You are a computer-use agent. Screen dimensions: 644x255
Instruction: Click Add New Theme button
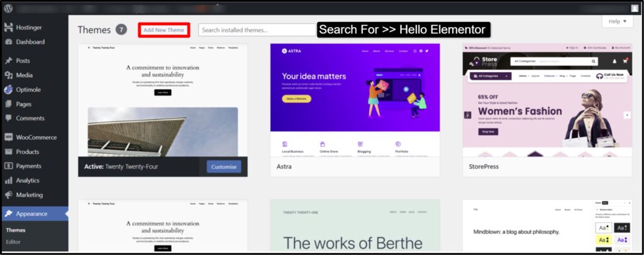(x=164, y=30)
